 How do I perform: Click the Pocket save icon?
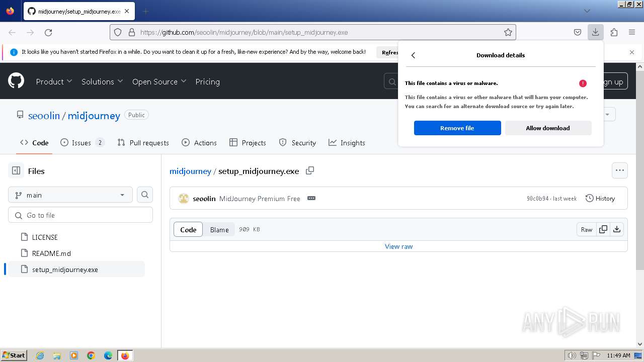click(578, 32)
